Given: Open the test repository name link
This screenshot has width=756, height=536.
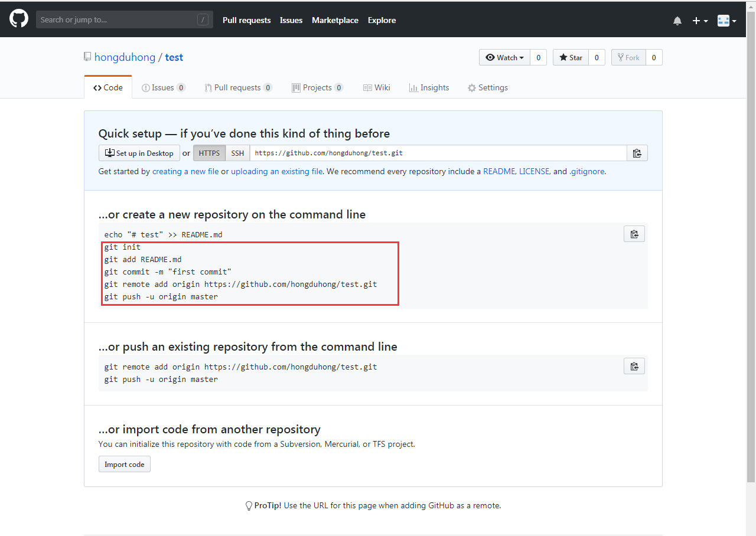Looking at the screenshot, I should pyautogui.click(x=174, y=57).
